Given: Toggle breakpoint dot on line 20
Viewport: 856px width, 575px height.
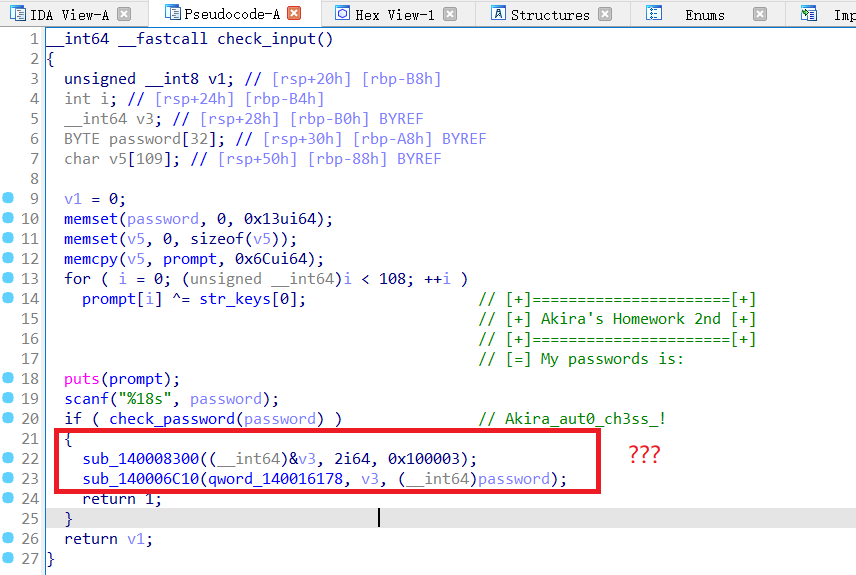Looking at the screenshot, I should pyautogui.click(x=8, y=417).
